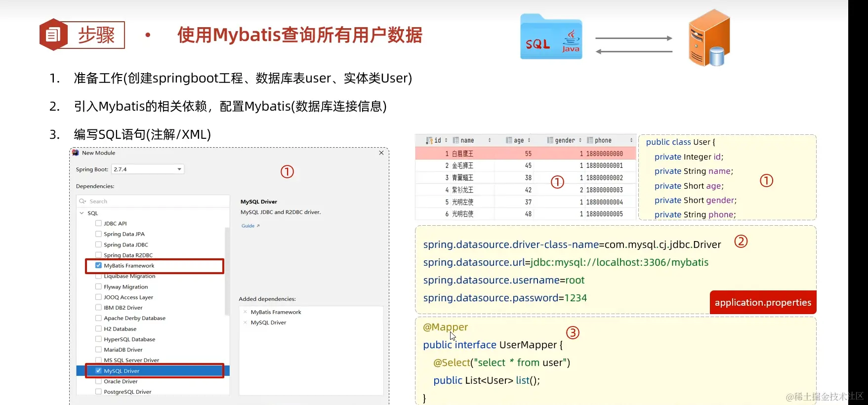The height and width of the screenshot is (405, 868).
Task: Check the Oracle Driver checkbox
Action: pyautogui.click(x=98, y=381)
